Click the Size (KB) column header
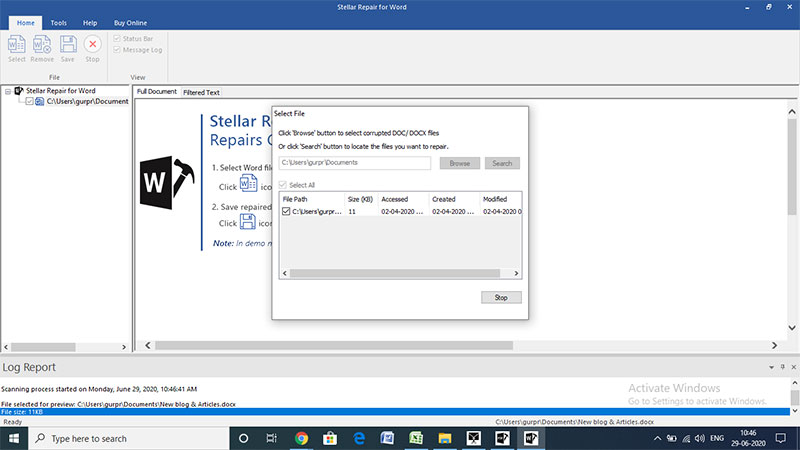800x450 pixels. tap(361, 199)
